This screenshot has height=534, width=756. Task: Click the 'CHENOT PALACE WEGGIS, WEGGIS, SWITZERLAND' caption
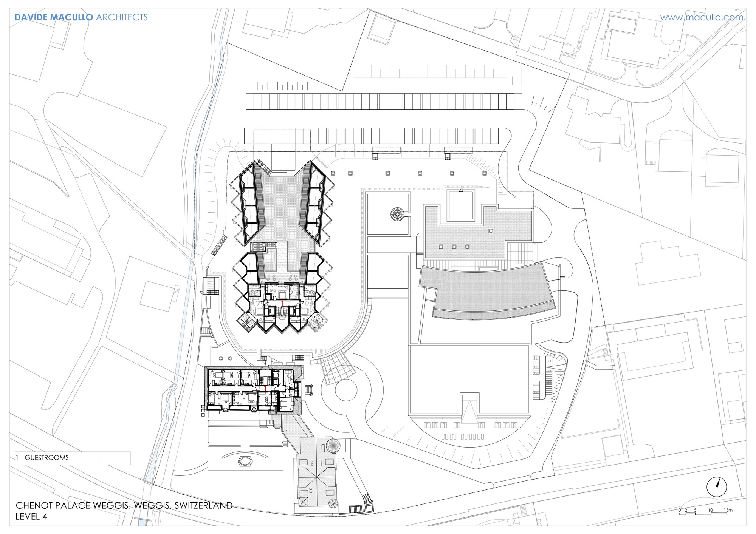(124, 505)
